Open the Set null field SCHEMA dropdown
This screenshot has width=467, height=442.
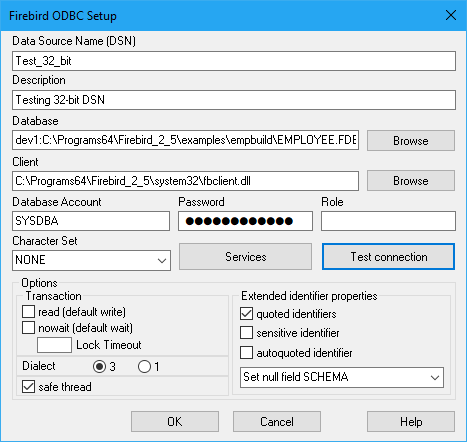(x=342, y=377)
